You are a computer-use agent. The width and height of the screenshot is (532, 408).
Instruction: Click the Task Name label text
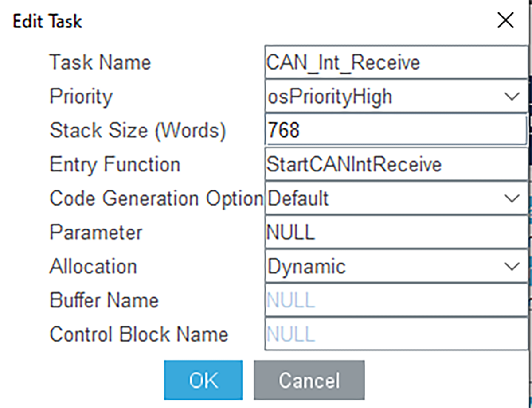[x=100, y=62]
